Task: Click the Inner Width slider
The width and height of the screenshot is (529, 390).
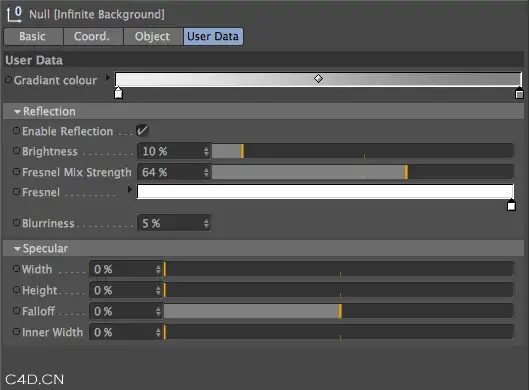Action: click(339, 332)
